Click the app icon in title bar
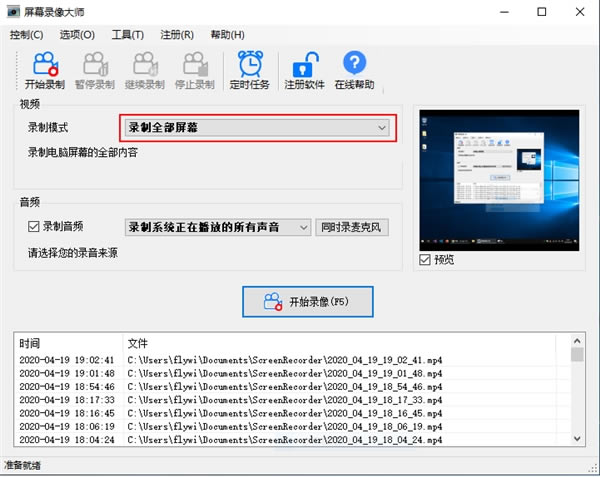This screenshot has width=600, height=477. tap(13, 12)
